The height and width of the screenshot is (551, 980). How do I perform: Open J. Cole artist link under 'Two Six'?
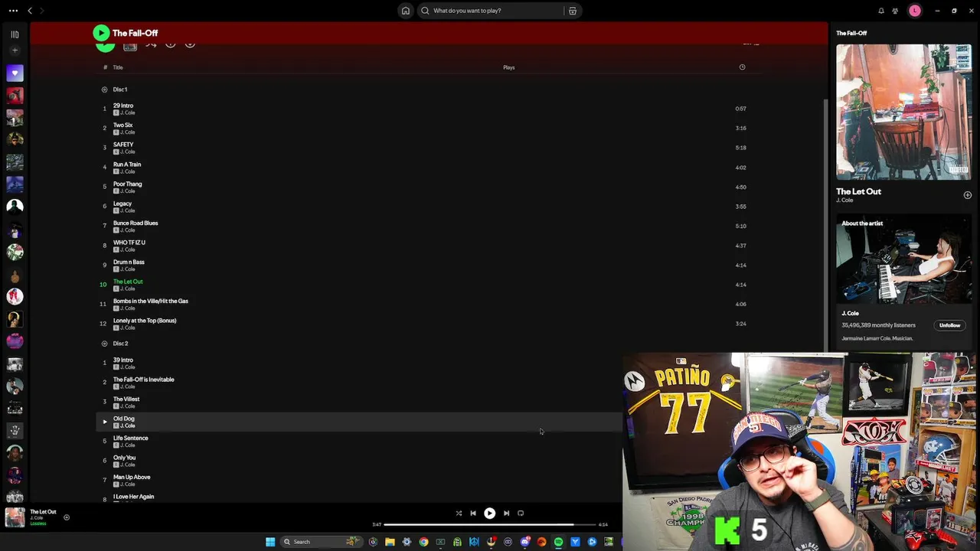(x=128, y=132)
